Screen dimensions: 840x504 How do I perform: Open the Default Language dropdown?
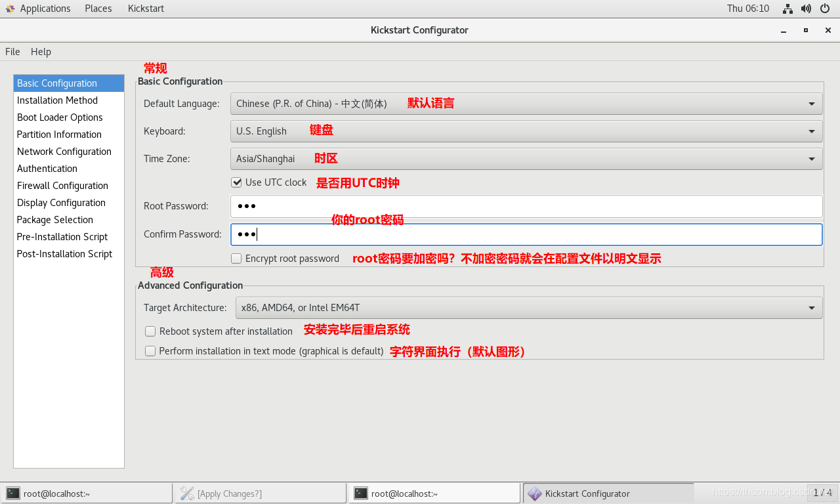[x=526, y=104]
